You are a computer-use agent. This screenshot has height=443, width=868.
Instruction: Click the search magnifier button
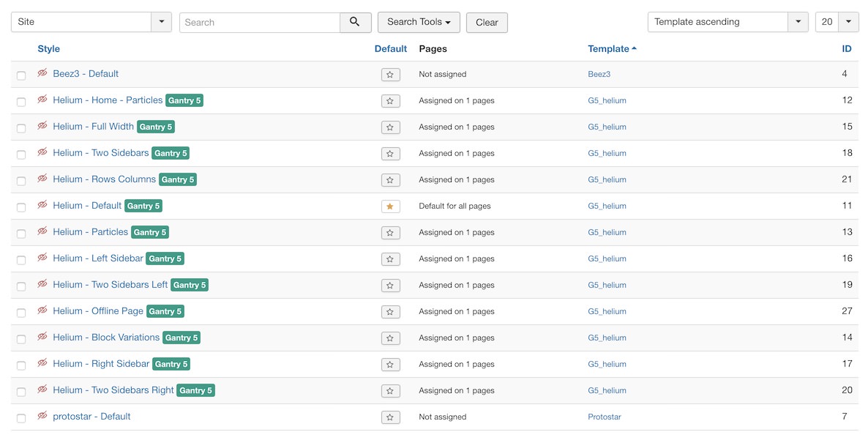coord(355,22)
